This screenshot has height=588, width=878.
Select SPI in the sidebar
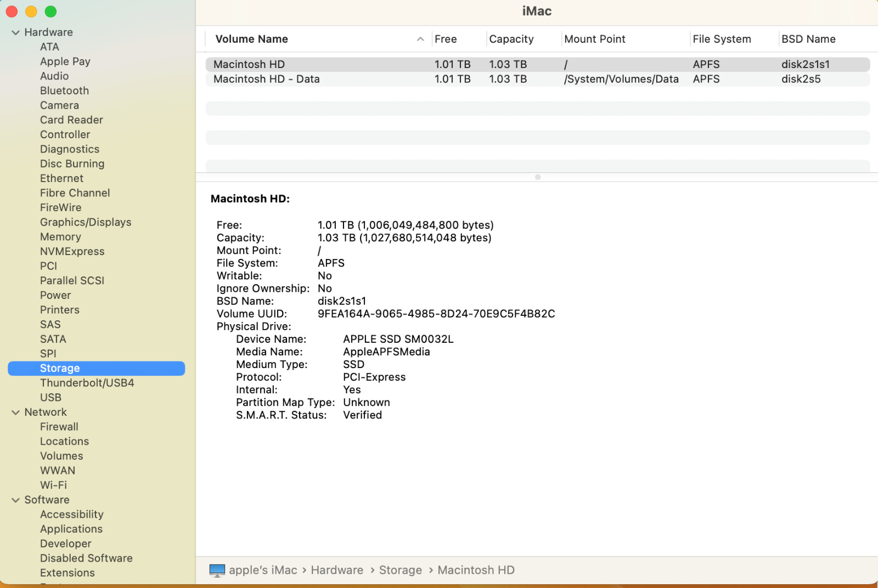click(48, 354)
